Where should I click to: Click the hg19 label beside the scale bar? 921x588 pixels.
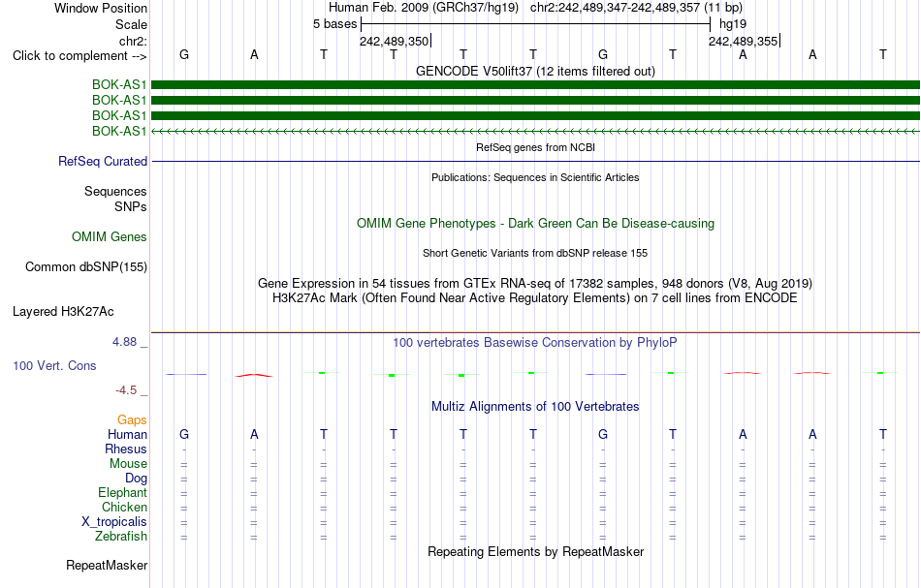(x=733, y=24)
